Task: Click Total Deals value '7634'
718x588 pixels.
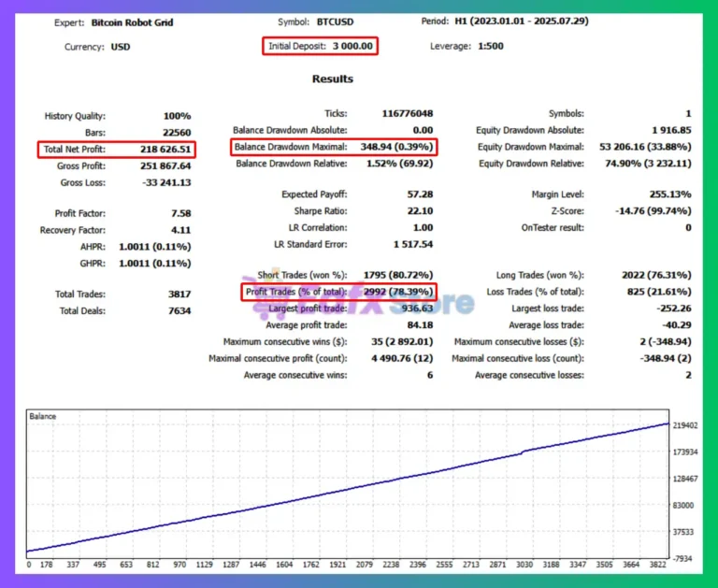Action: click(x=179, y=311)
